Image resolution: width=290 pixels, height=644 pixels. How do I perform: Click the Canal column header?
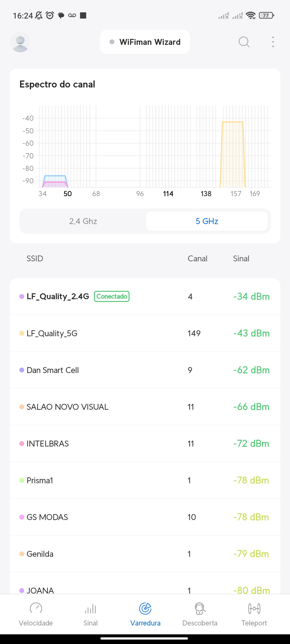pyautogui.click(x=197, y=258)
